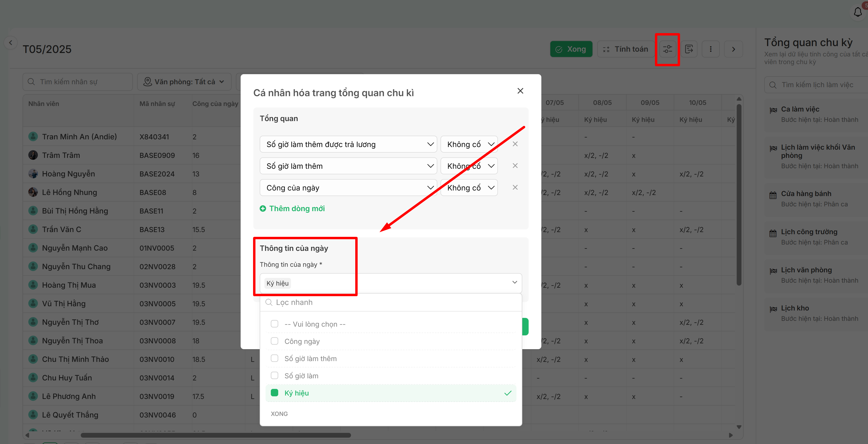
Task: Click the notification bell icon
Action: (x=858, y=12)
